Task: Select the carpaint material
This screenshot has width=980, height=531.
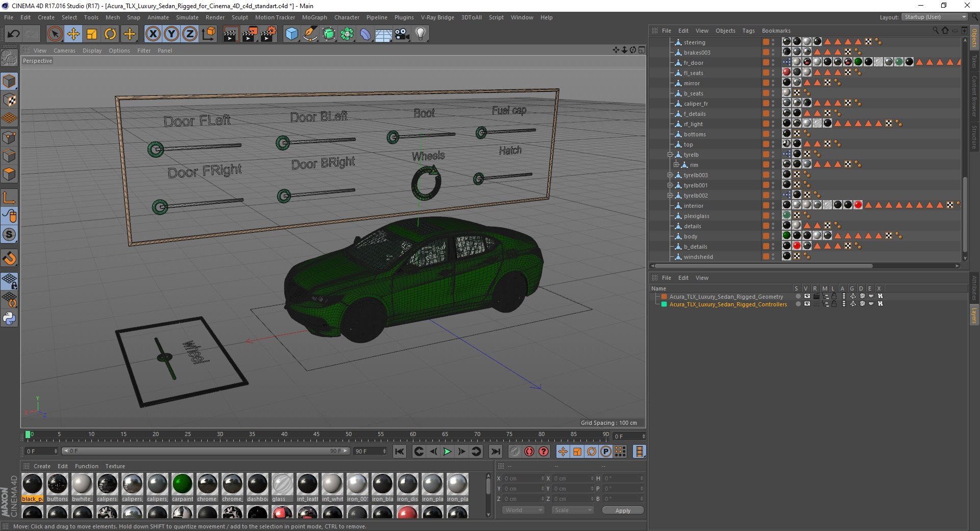Action: (182, 488)
